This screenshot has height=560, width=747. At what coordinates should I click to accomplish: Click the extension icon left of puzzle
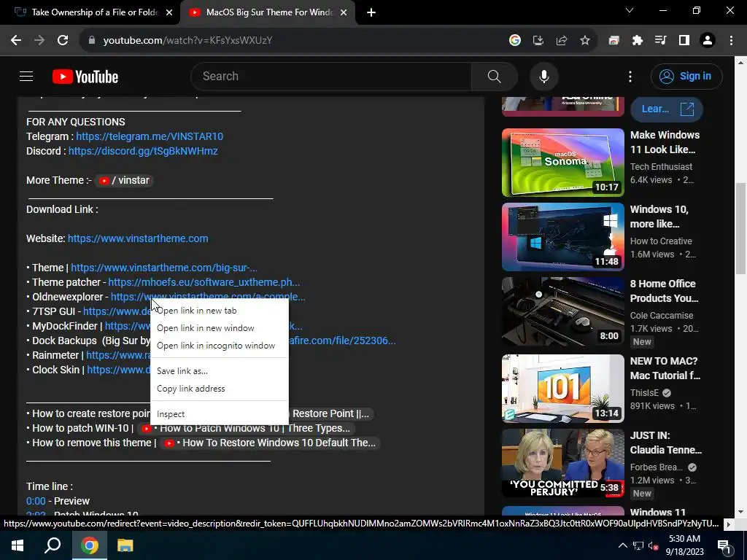614,41
